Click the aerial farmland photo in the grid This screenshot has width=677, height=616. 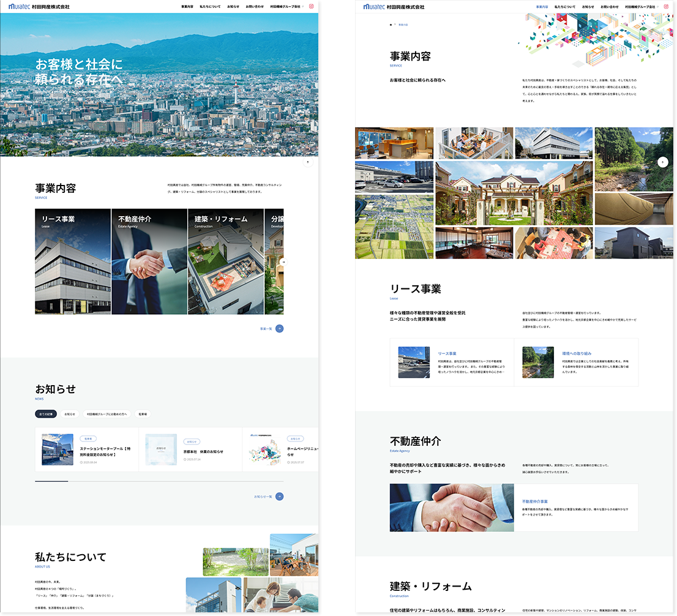pyautogui.click(x=394, y=227)
